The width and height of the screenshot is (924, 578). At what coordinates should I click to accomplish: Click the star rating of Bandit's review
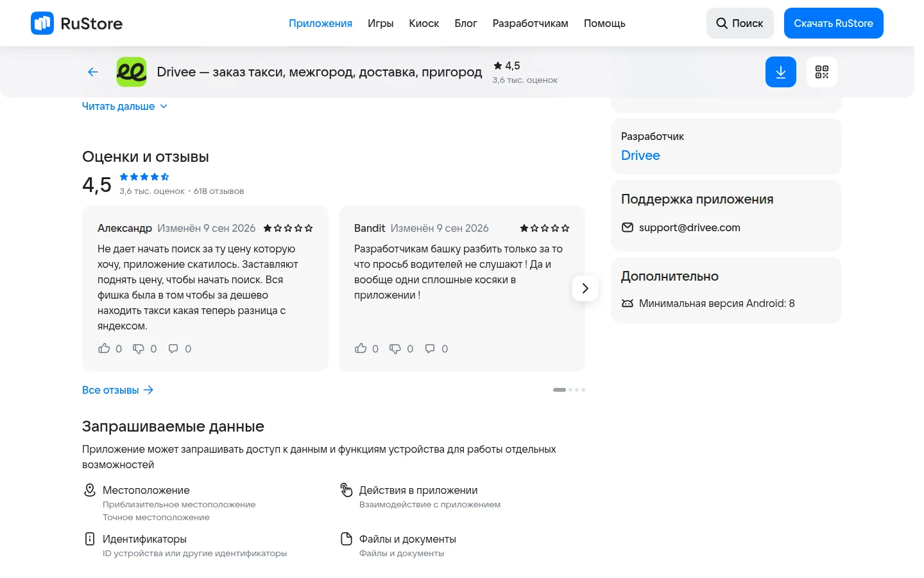coord(545,228)
